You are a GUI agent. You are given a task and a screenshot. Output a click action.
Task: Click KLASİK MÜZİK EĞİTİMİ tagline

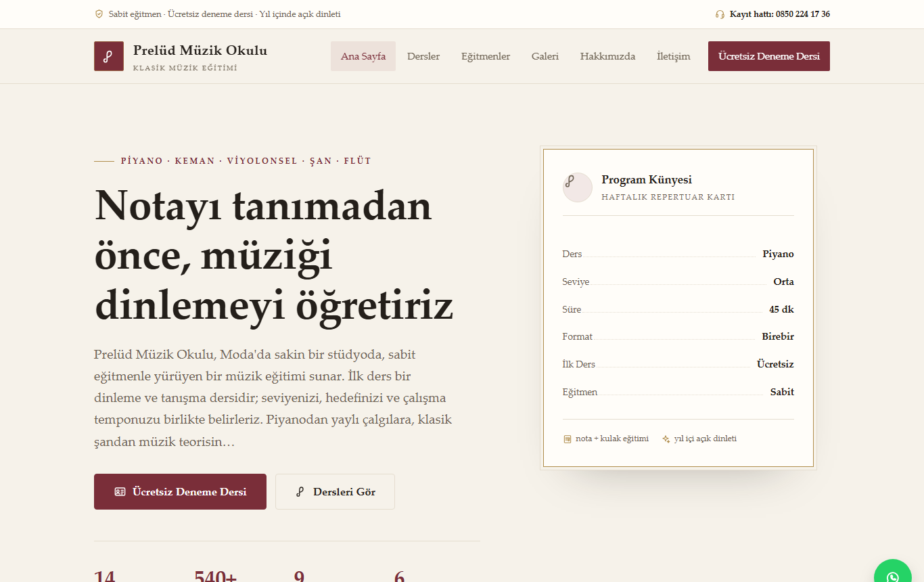tap(185, 68)
